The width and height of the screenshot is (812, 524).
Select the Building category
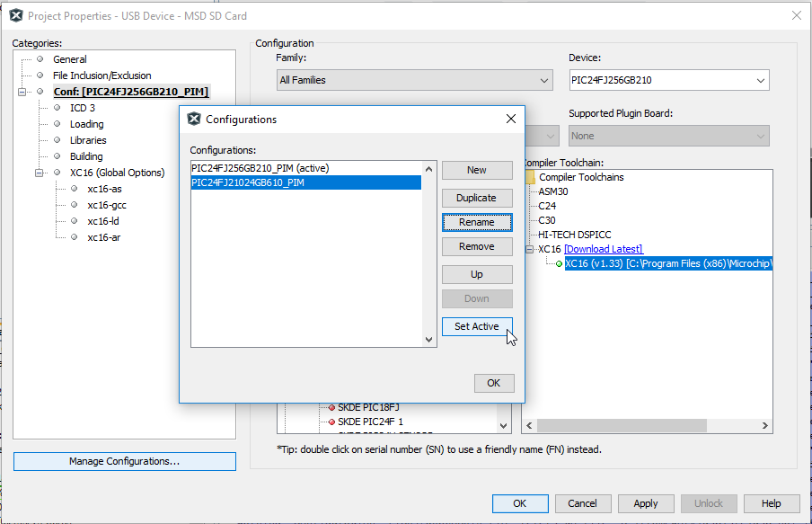tap(86, 156)
